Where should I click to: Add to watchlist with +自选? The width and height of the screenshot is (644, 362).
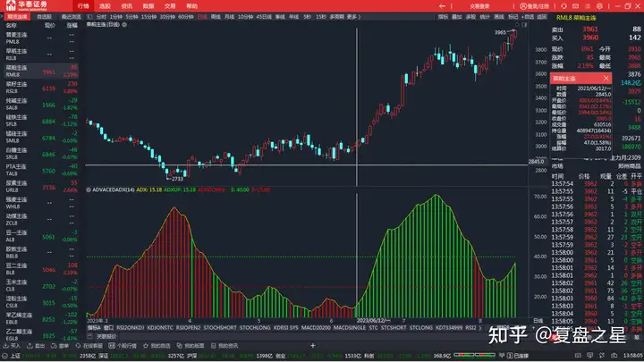tap(528, 17)
